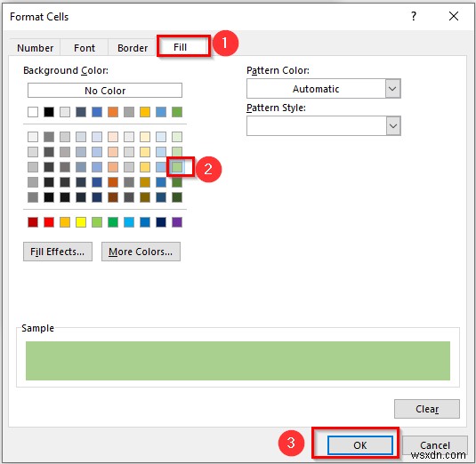Select the yellow standard color swatch
Image resolution: width=476 pixels, height=464 pixels.
tap(81, 222)
